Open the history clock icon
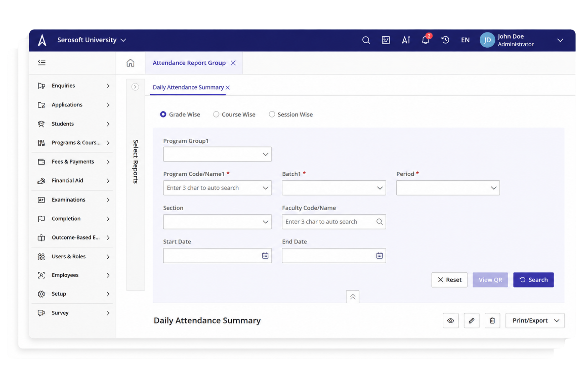This screenshot has height=392, width=588. pyautogui.click(x=445, y=40)
